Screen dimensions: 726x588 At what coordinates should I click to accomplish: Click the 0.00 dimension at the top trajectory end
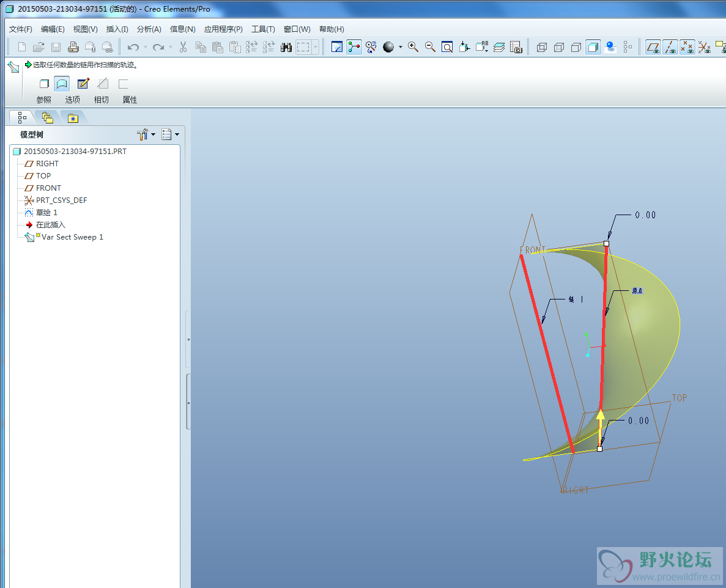click(x=645, y=215)
